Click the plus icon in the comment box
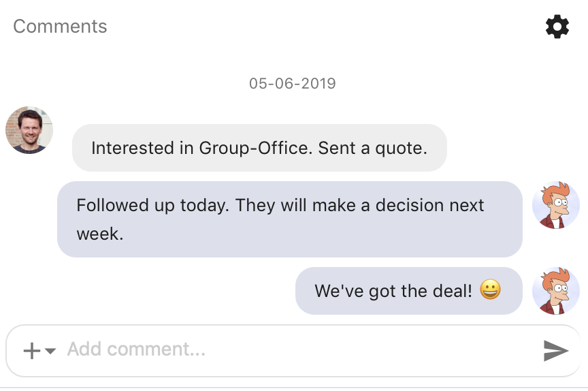588x391 pixels. point(32,351)
